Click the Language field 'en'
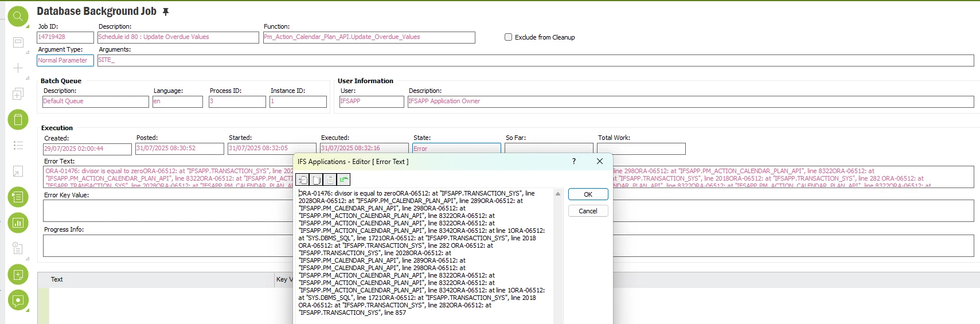Viewport: 980px width, 324px height. [178, 102]
